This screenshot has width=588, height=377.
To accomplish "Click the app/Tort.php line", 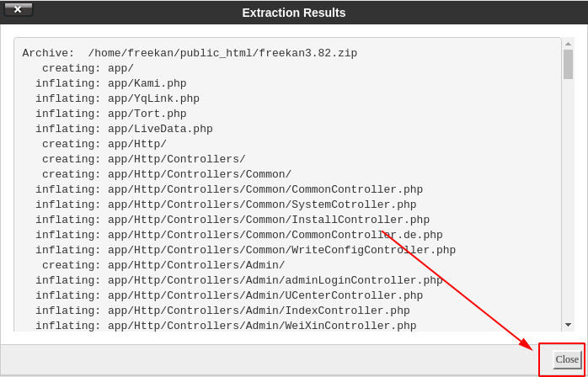I will click(x=111, y=114).
